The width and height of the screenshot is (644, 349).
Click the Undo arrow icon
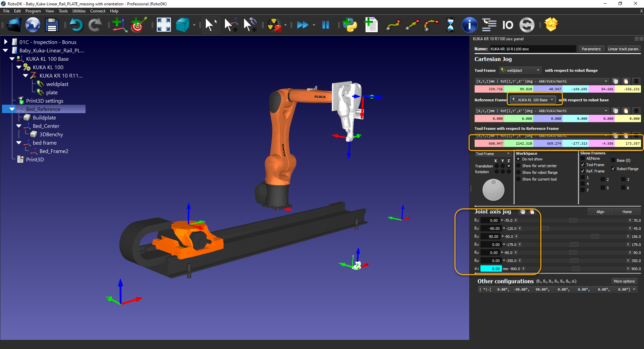[x=76, y=25]
